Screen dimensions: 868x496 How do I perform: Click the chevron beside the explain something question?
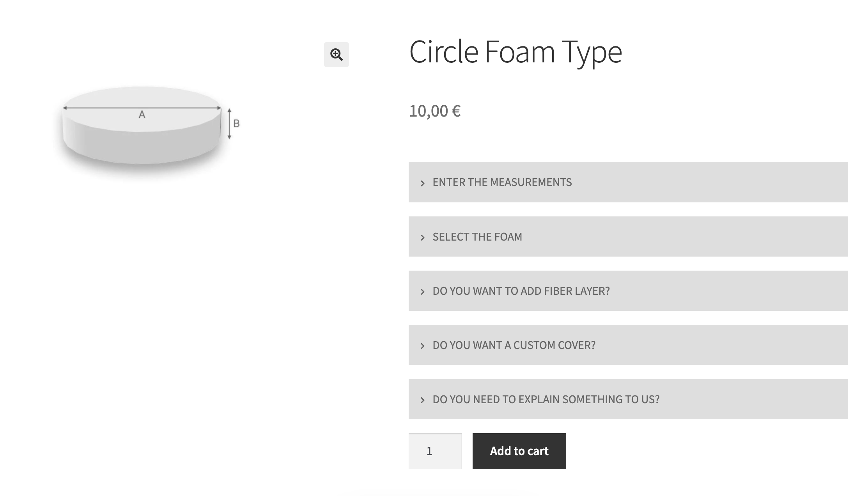click(422, 400)
